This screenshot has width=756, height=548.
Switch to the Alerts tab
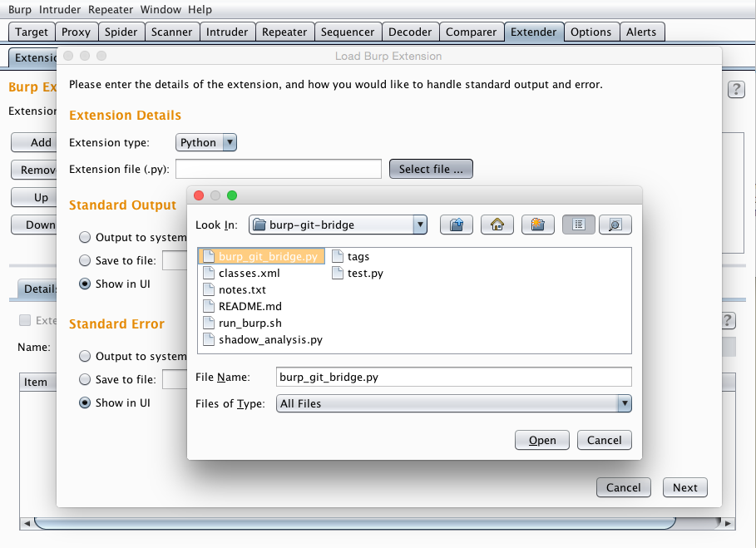coord(641,32)
